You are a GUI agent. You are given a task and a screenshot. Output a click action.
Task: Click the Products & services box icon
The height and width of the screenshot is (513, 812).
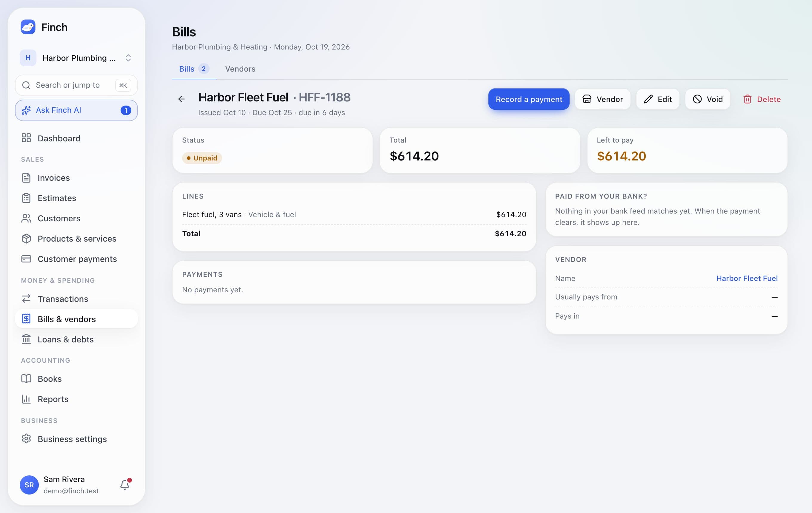(26, 239)
